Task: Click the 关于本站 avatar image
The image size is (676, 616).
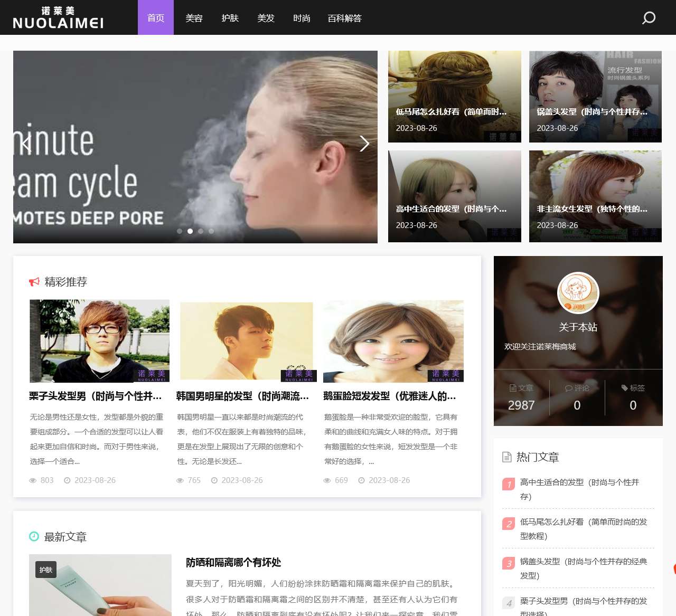Action: pyautogui.click(x=578, y=293)
